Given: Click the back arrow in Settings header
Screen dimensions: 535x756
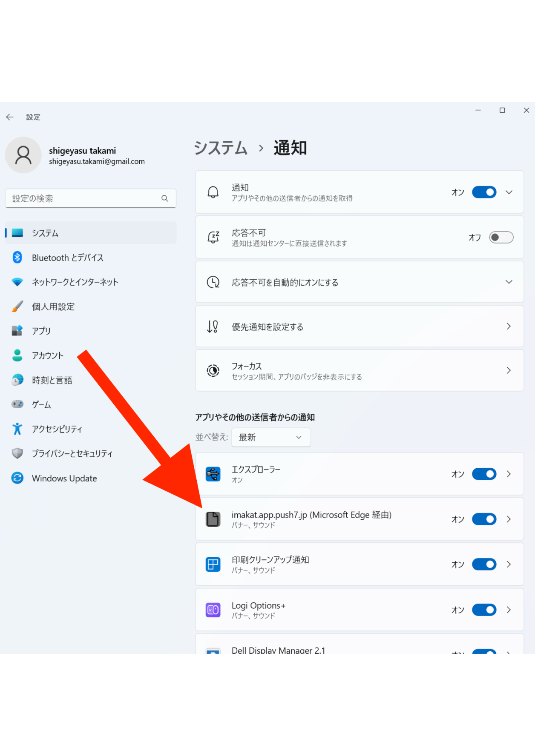Looking at the screenshot, I should pos(10,117).
